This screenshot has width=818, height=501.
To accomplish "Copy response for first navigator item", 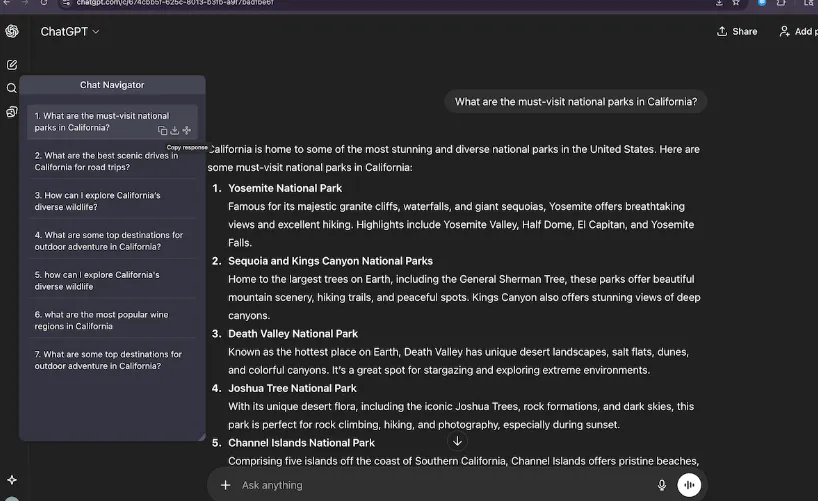I will point(162,131).
